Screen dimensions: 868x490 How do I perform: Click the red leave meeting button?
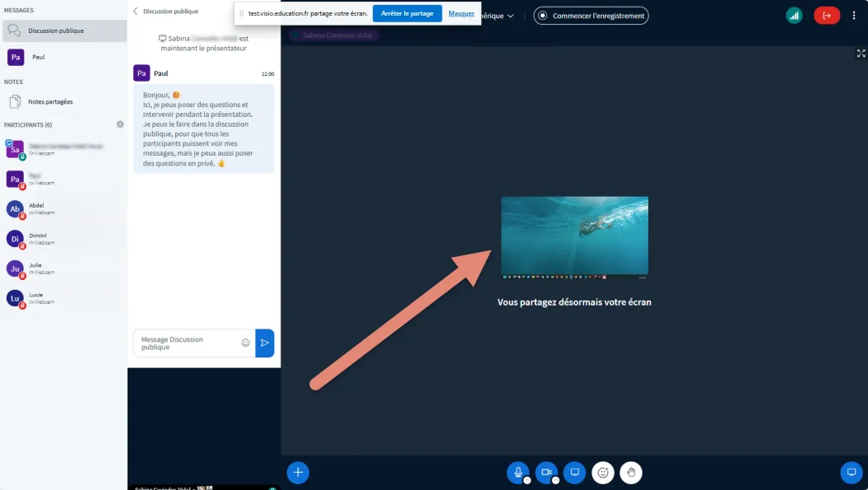[827, 16]
